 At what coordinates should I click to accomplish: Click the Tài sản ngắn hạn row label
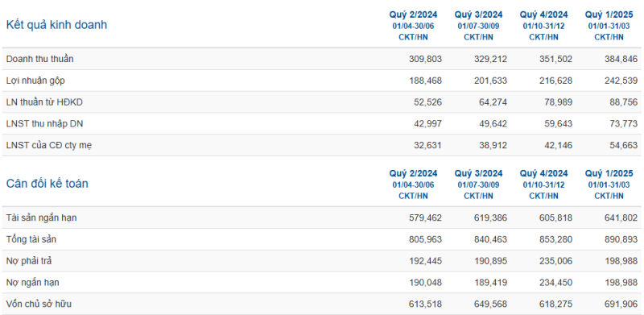click(x=42, y=218)
